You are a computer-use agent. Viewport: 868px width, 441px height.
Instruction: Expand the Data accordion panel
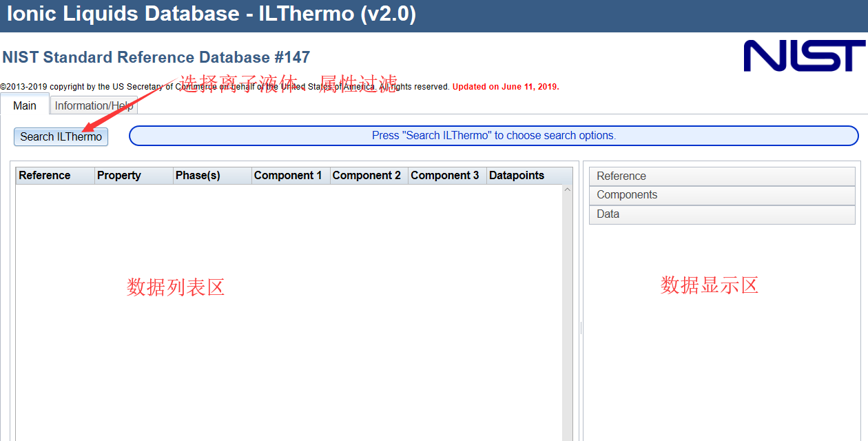pos(722,214)
